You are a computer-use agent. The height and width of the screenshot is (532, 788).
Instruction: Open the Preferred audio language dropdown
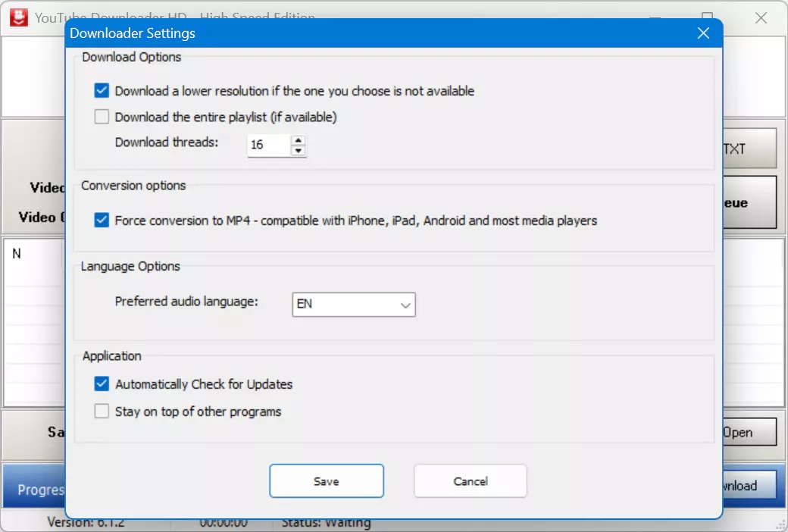354,305
